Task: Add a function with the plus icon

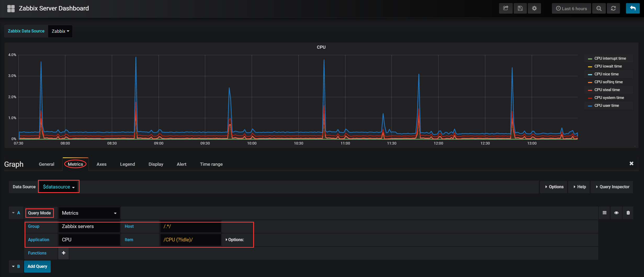Action: 64,253
